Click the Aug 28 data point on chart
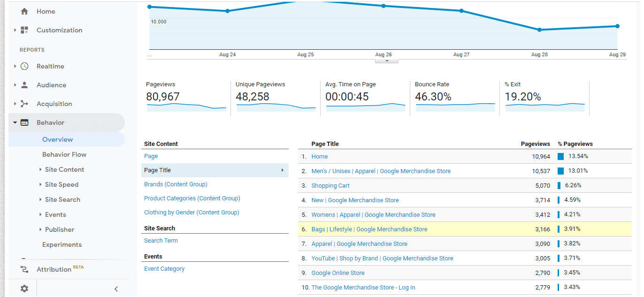644x297 pixels. coord(539,30)
